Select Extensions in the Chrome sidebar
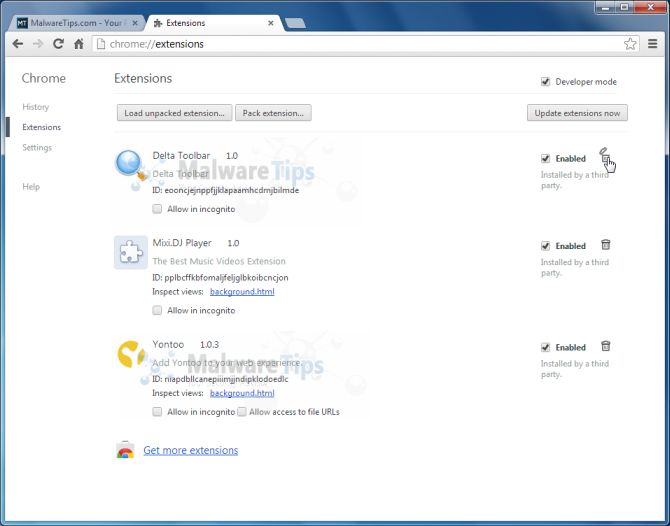The width and height of the screenshot is (670, 526). pos(41,127)
